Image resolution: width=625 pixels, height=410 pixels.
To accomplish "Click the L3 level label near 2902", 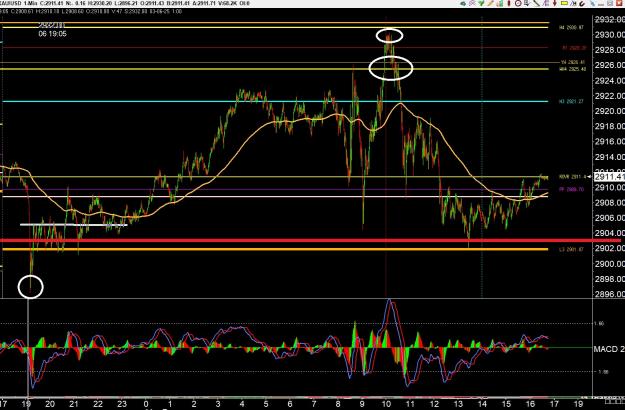I will pos(572,249).
